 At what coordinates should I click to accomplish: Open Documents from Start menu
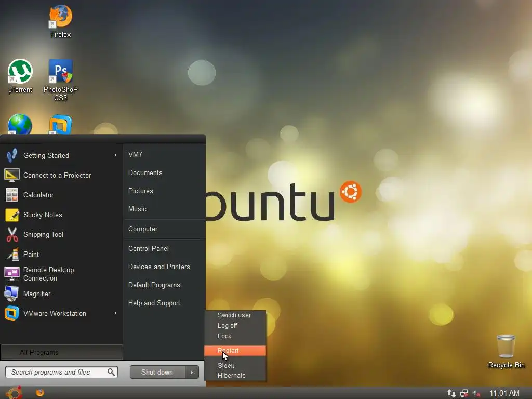145,172
